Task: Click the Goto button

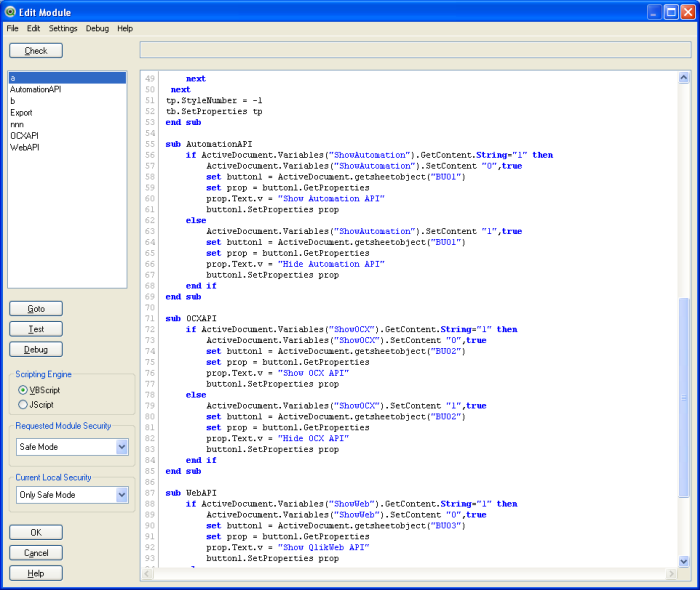Action: coord(36,309)
